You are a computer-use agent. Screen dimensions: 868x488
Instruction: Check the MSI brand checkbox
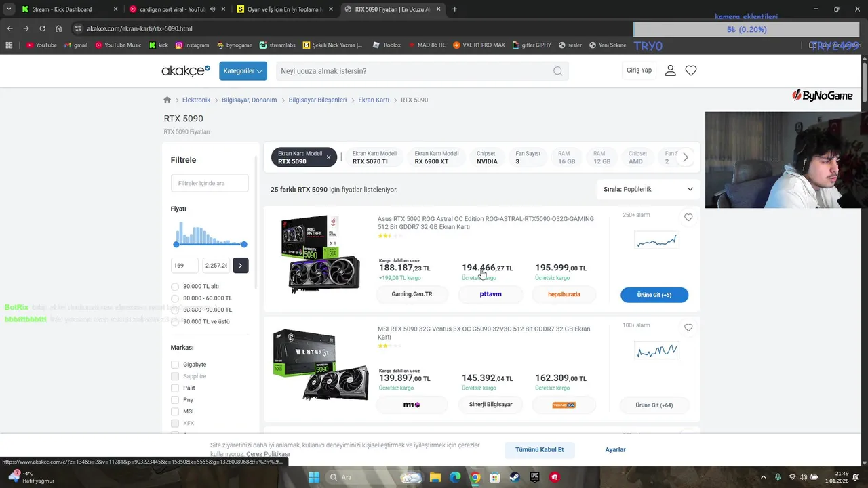pyautogui.click(x=175, y=411)
